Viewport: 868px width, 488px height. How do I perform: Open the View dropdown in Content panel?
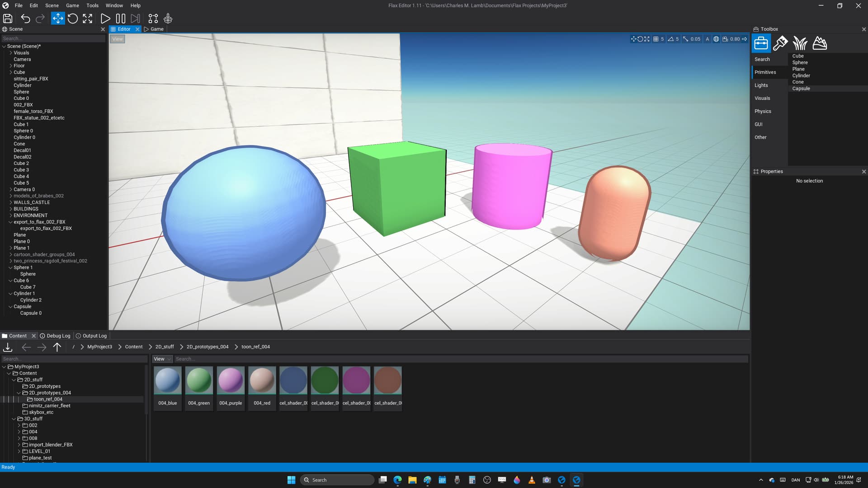[162, 359]
